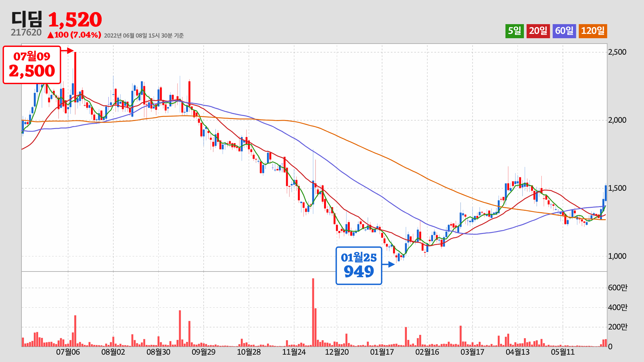Click the current price 1,520
The image size is (644, 362).
(75, 20)
